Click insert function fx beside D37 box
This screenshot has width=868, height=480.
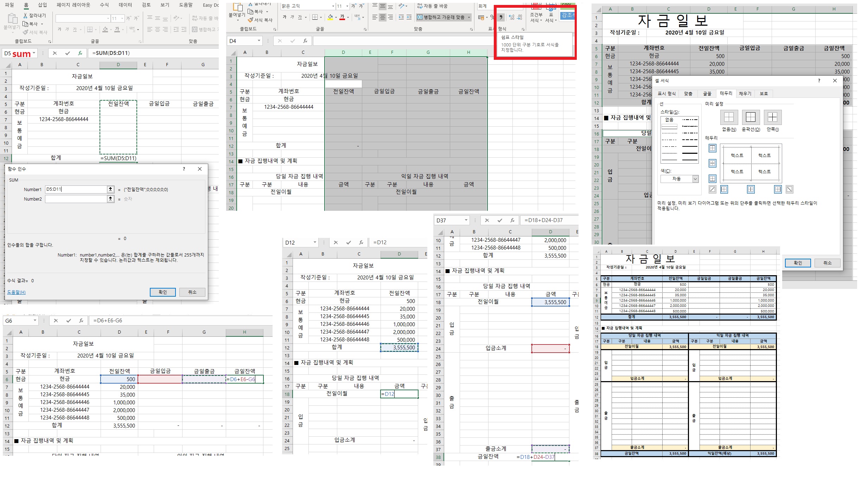(x=512, y=220)
